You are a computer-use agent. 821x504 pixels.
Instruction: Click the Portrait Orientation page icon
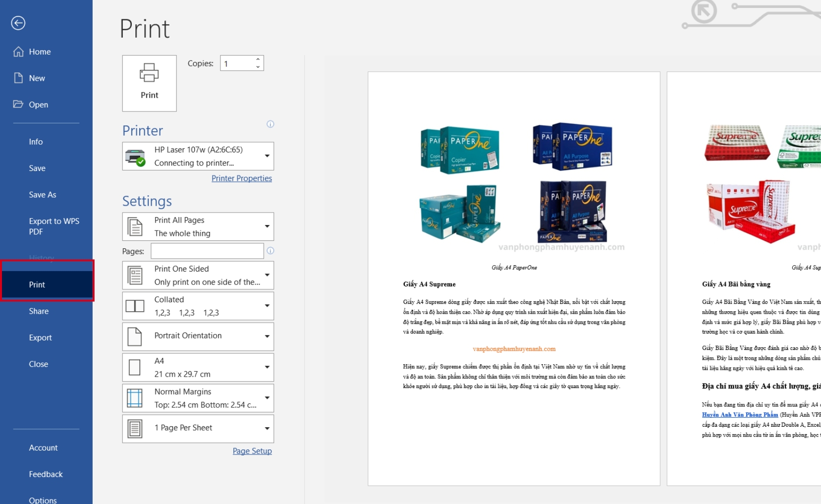135,336
